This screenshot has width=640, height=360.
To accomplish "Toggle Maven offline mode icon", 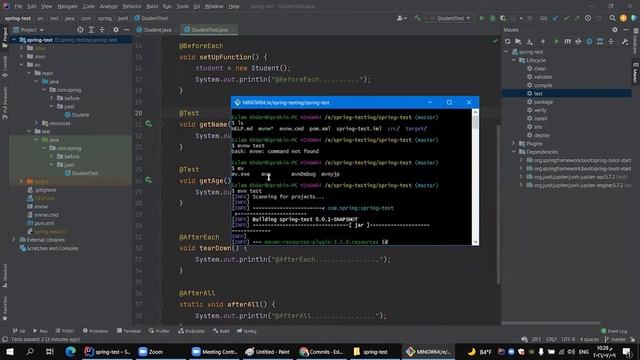I will tap(578, 41).
